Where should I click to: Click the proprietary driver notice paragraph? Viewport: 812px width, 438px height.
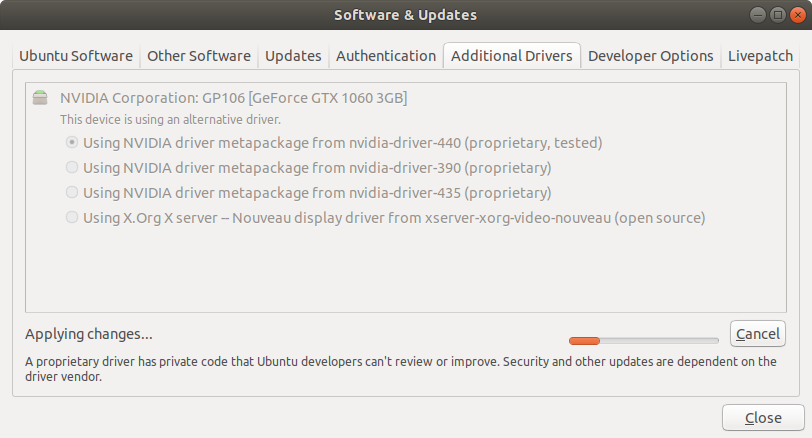pyautogui.click(x=400, y=369)
